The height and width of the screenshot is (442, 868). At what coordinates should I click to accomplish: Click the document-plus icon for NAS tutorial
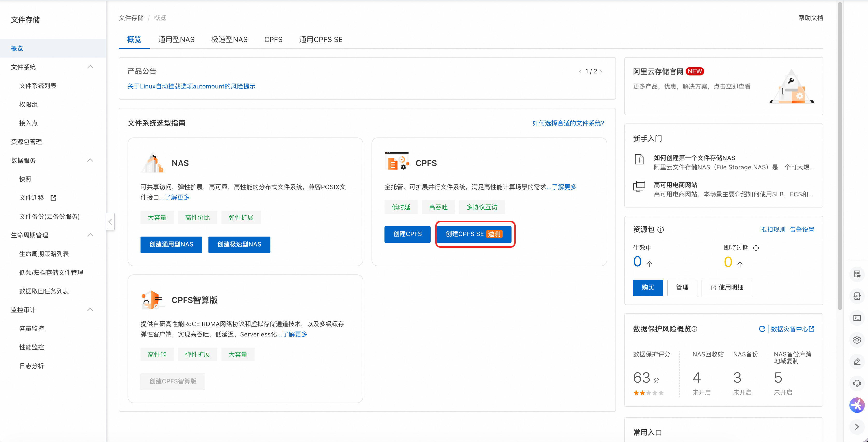point(639,159)
